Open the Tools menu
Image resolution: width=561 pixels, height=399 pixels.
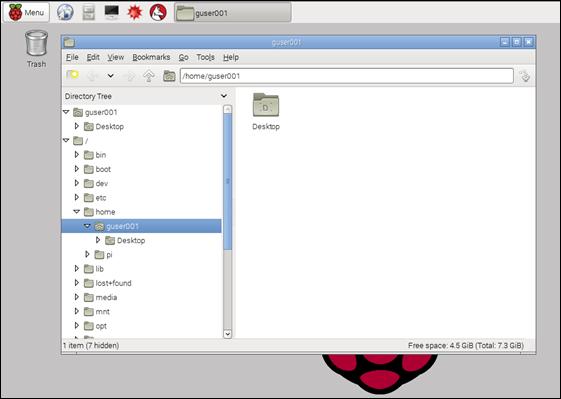pos(205,57)
